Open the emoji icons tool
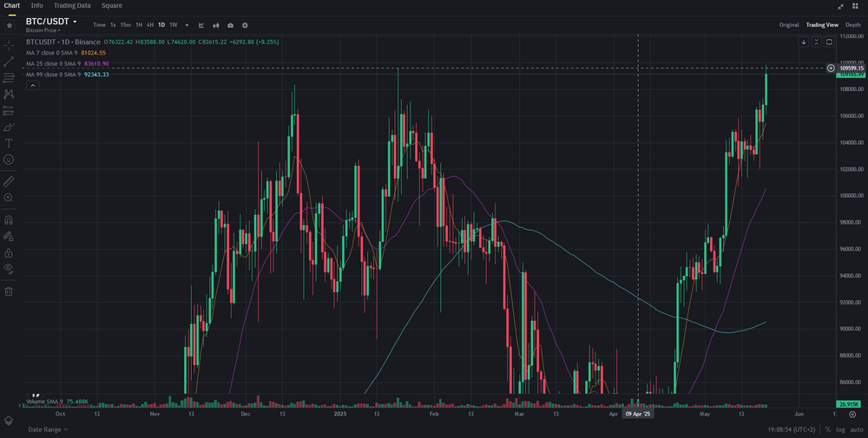 (x=9, y=160)
